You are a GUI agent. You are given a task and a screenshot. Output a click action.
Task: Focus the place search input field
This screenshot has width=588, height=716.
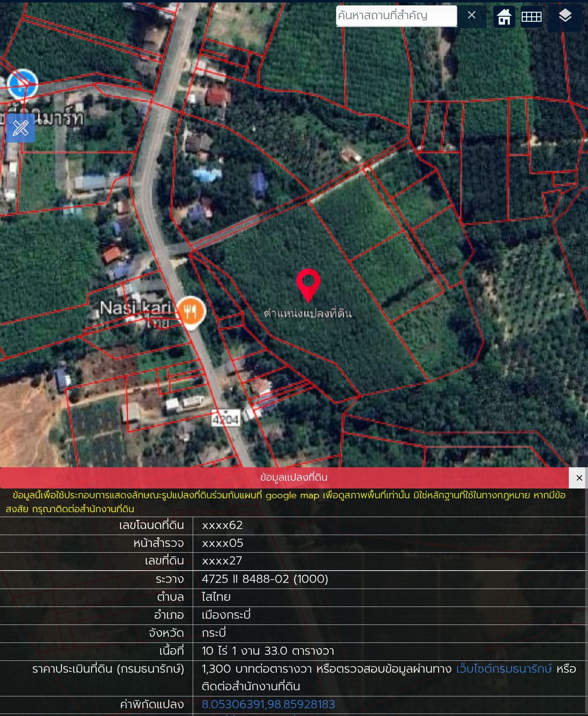click(x=396, y=16)
